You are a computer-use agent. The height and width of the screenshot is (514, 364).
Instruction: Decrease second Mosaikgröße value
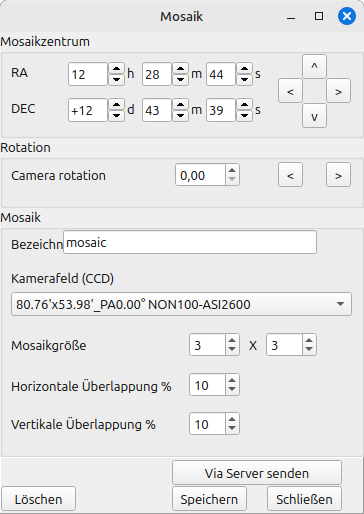click(x=309, y=349)
